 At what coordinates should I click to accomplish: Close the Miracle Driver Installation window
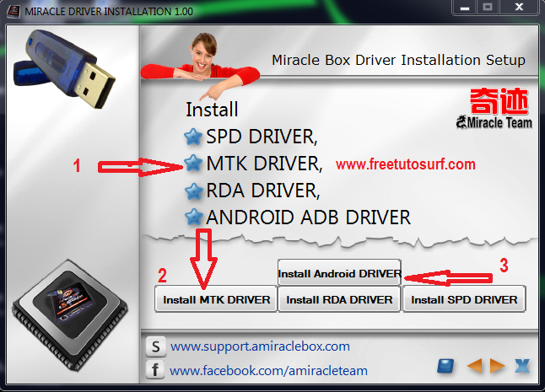pyautogui.click(x=520, y=8)
